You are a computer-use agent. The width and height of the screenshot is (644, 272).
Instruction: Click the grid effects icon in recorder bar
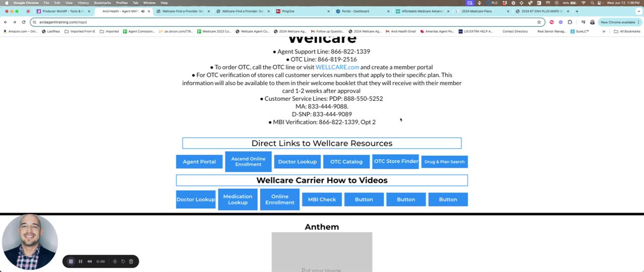[x=115, y=261]
